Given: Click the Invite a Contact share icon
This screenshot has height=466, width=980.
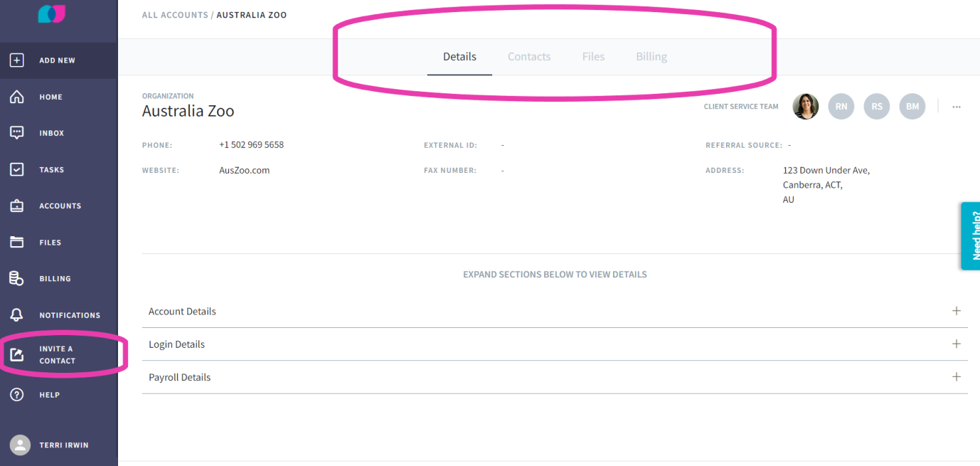Looking at the screenshot, I should pos(16,354).
